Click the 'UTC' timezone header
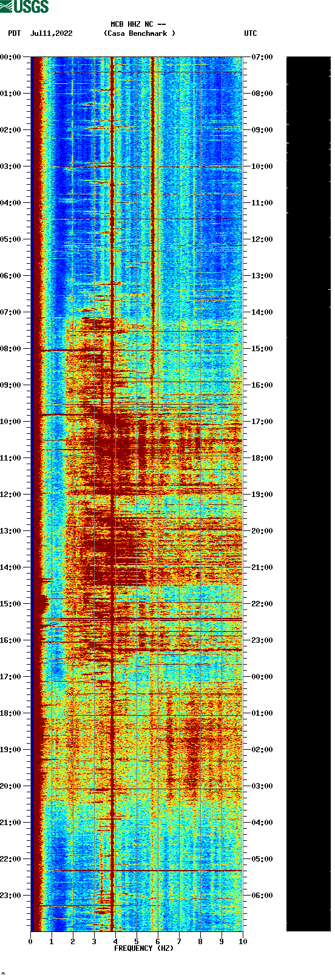This screenshot has width=335, height=980. (251, 33)
